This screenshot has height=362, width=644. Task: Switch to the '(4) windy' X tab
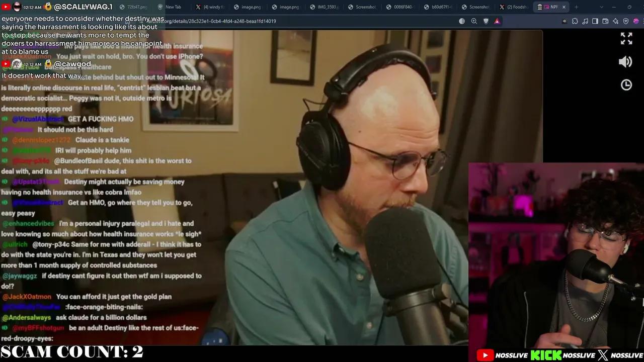[x=209, y=7]
